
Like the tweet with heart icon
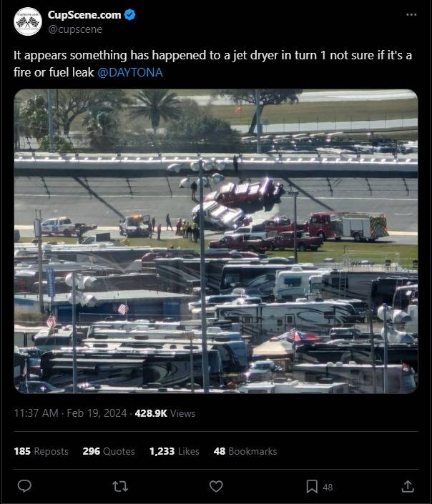click(x=216, y=486)
